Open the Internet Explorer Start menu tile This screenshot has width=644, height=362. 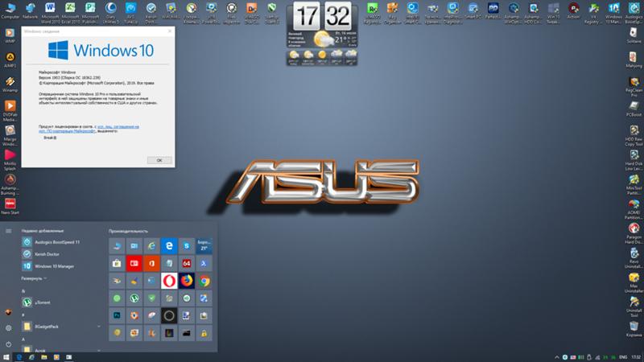pos(151,246)
